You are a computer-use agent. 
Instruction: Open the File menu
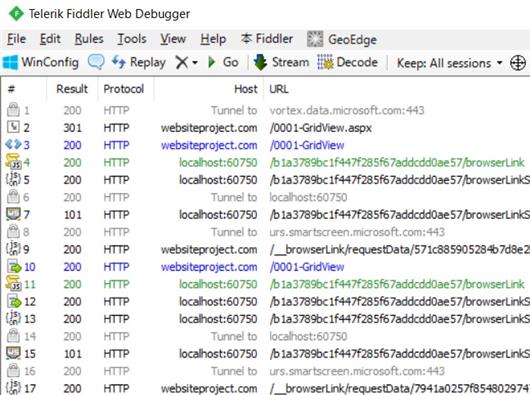coord(16,39)
